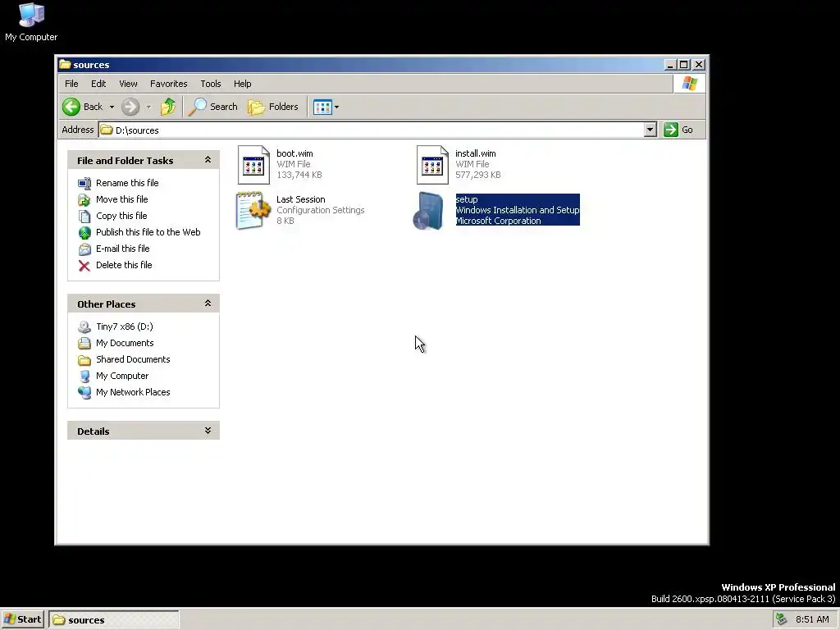Toggle the Folders pane
Screen dimensions: 840x630
pos(273,107)
